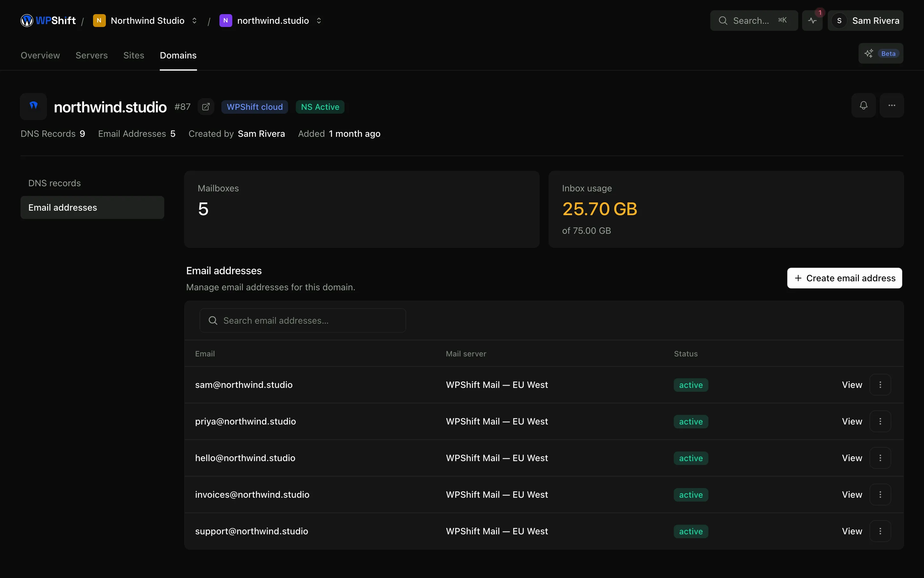Click the hello@northwind.studio email address
The width and height of the screenshot is (924, 578).
[245, 458]
